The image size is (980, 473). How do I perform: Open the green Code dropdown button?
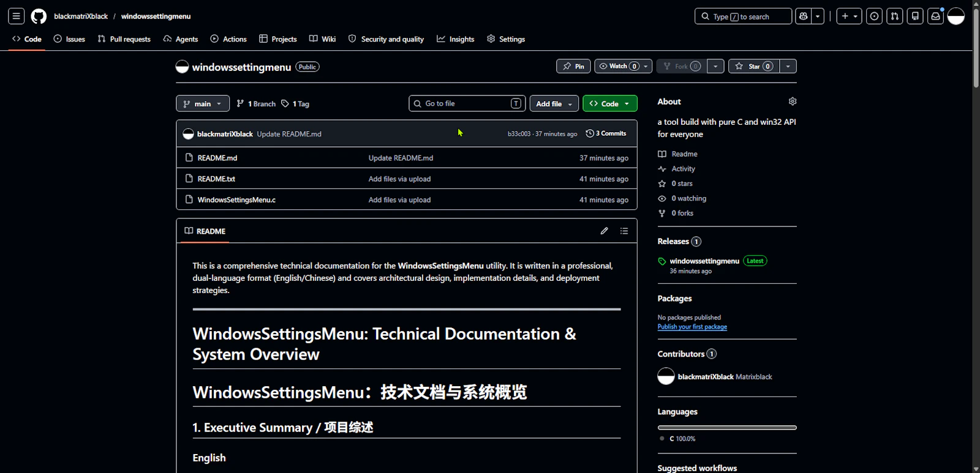coord(610,103)
